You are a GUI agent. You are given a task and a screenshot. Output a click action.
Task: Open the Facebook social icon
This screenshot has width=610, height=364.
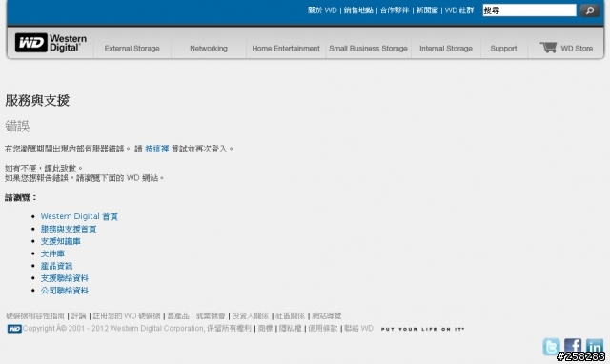tap(573, 346)
